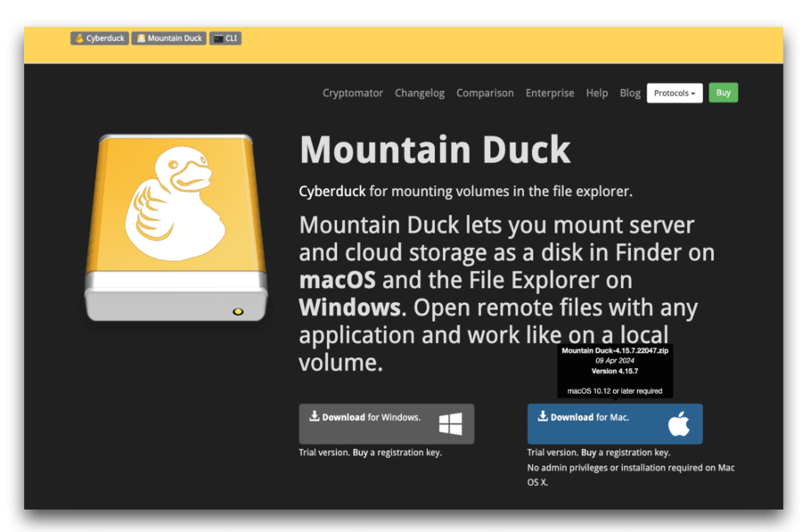
Task: Click the Mountain Duck drive icon badge
Action: tap(139, 37)
